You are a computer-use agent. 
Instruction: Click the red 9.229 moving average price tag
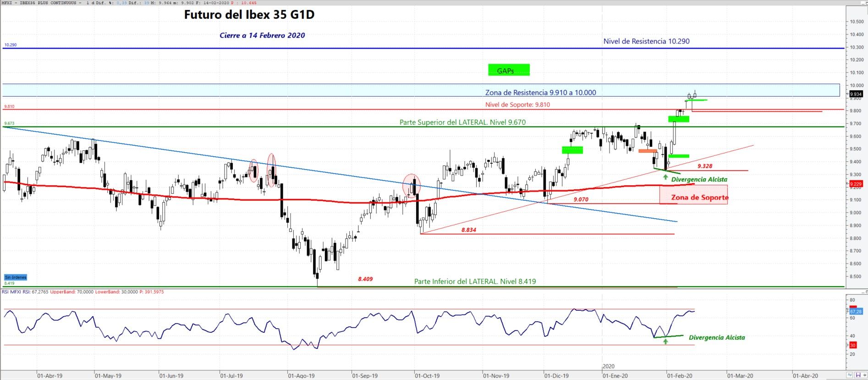point(856,184)
